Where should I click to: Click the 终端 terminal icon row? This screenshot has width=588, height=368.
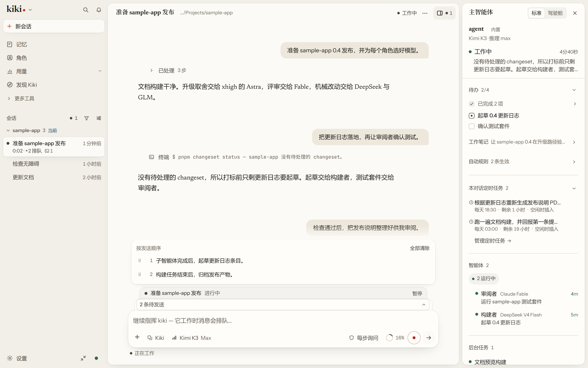click(x=246, y=157)
